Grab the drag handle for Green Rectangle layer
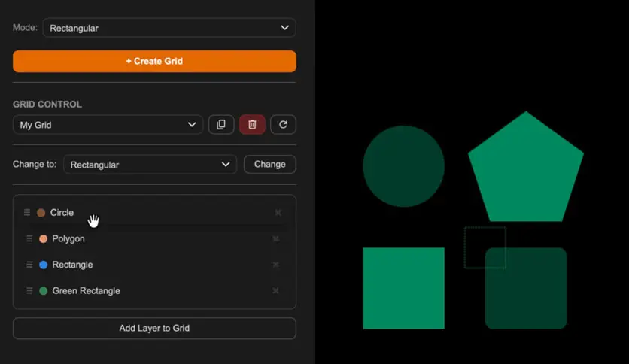Image resolution: width=629 pixels, height=364 pixels. click(29, 290)
